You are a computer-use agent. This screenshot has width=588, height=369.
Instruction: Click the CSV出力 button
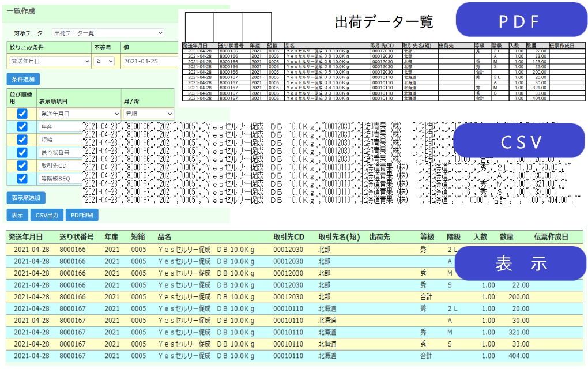(x=47, y=215)
